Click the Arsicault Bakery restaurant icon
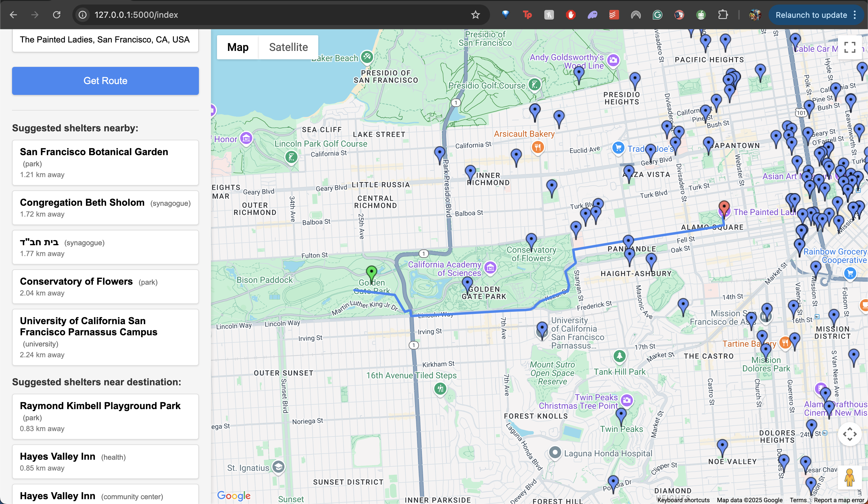This screenshot has height=504, width=868. point(537,147)
